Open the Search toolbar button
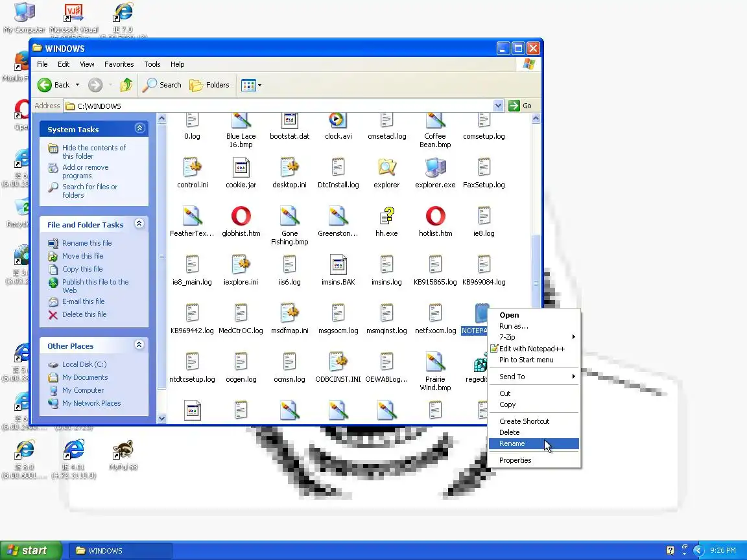The height and width of the screenshot is (560, 747). coord(162,86)
